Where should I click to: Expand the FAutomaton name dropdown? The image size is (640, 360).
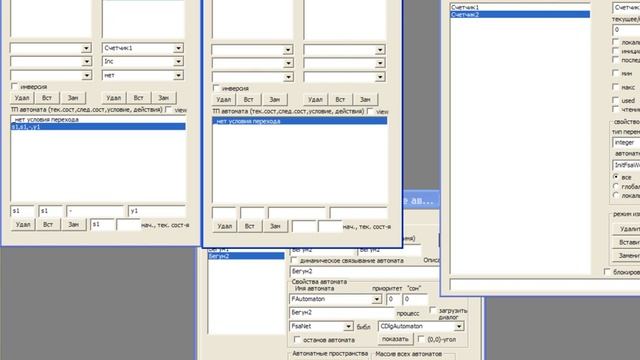point(376,299)
